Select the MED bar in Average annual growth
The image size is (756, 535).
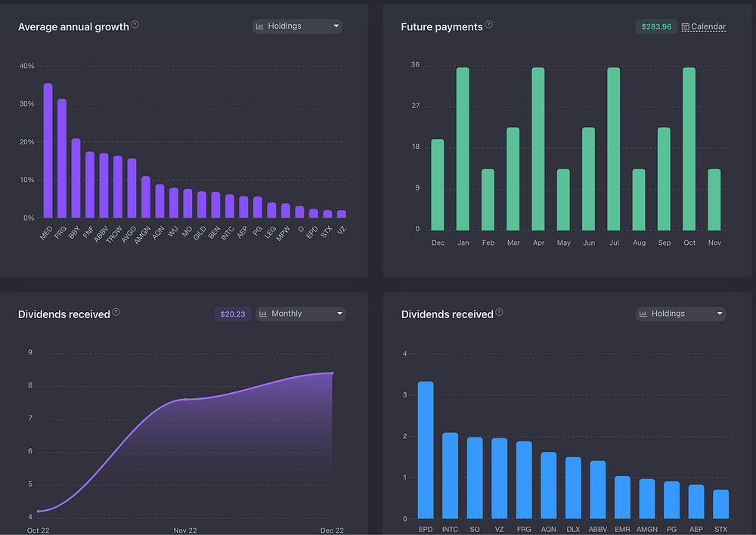click(48, 151)
